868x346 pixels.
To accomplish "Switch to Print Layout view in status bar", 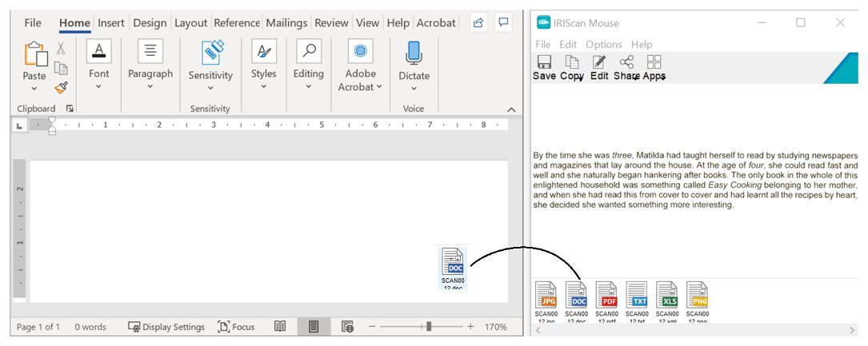I will click(x=314, y=327).
